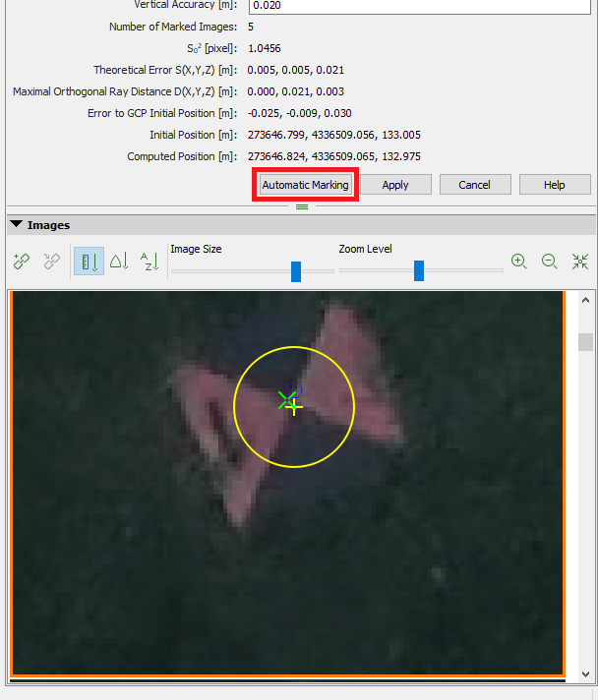Click the yellow-green cross marker in image
This screenshot has width=598, height=700.
292,404
